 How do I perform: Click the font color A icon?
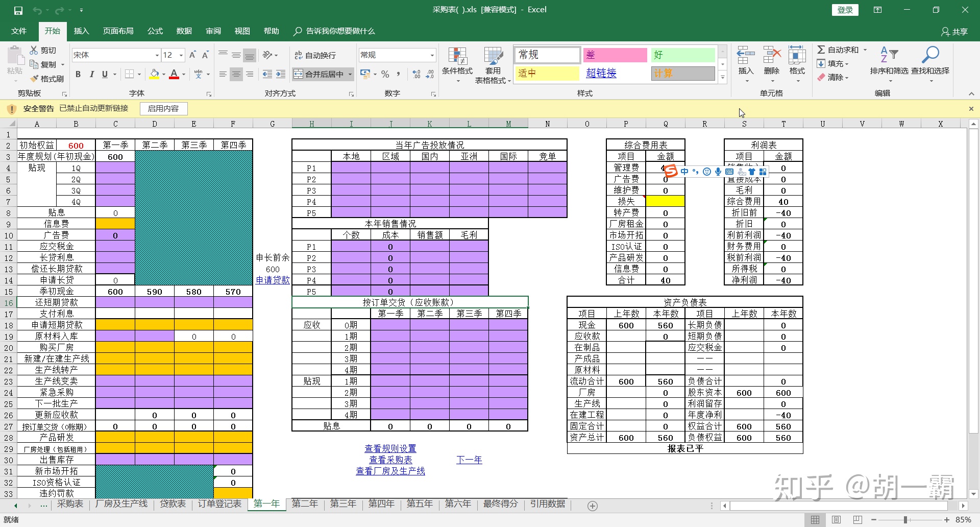tap(174, 74)
